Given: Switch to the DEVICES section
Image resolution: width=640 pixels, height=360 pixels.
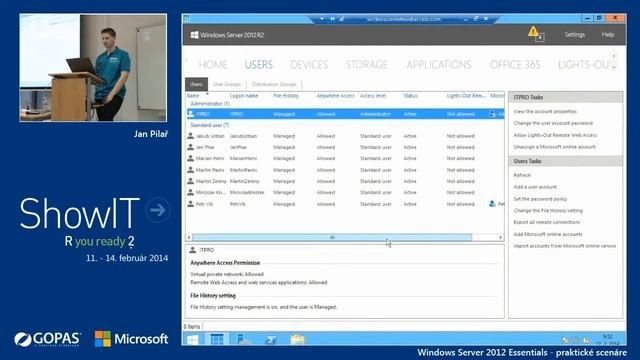Looking at the screenshot, I should (x=309, y=64).
